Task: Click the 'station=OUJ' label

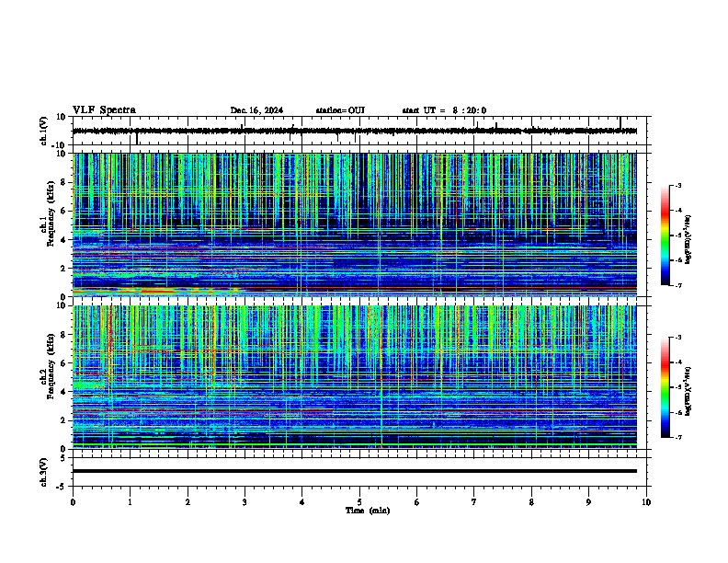Action: pos(340,110)
